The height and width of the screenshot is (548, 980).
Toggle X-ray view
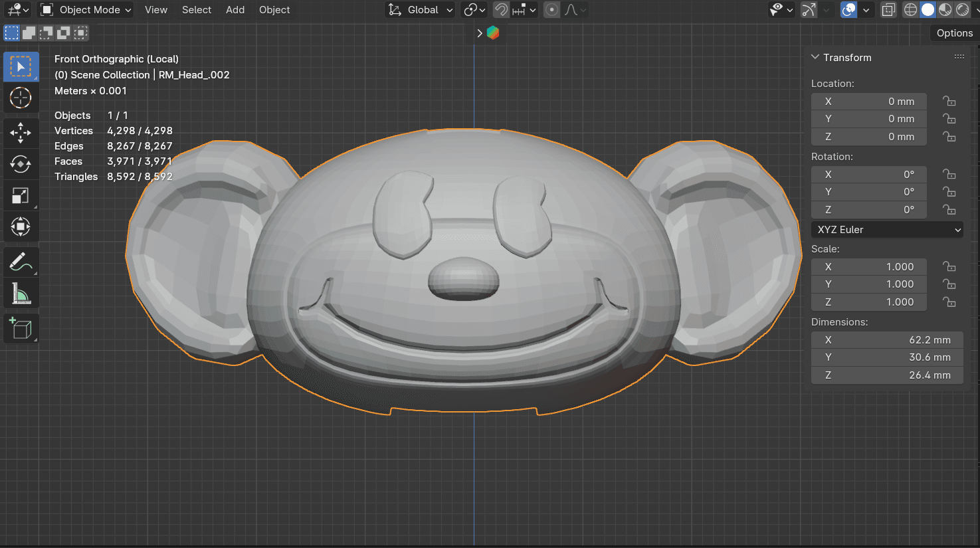pyautogui.click(x=888, y=10)
